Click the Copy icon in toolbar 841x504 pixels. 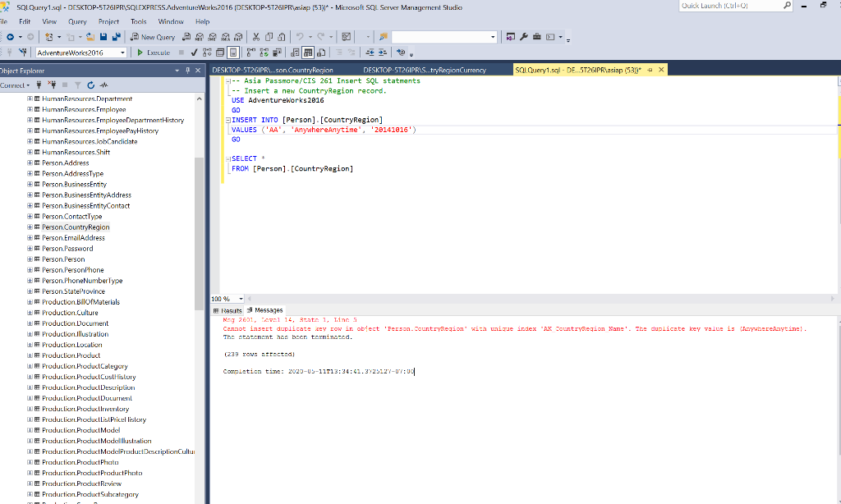(269, 37)
